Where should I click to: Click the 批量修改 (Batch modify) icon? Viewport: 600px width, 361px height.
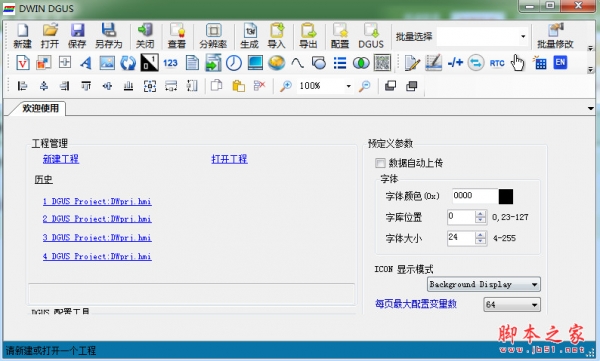coord(555,36)
